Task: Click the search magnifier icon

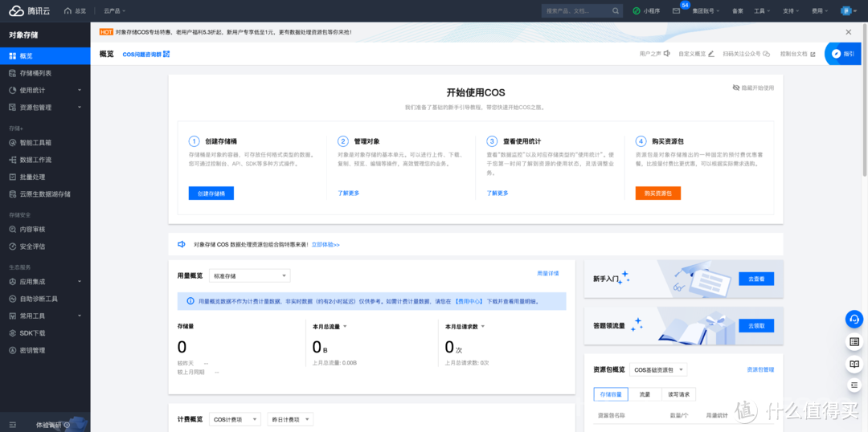Action: click(x=616, y=10)
